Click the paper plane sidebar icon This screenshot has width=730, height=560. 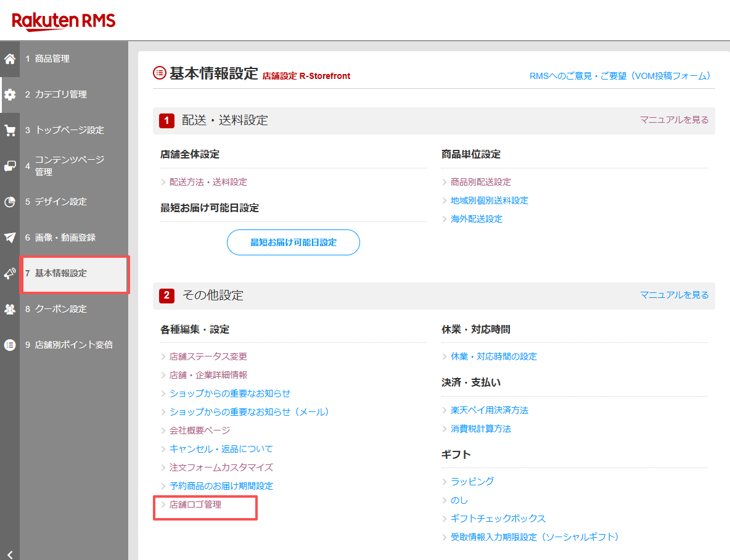pyautogui.click(x=10, y=237)
